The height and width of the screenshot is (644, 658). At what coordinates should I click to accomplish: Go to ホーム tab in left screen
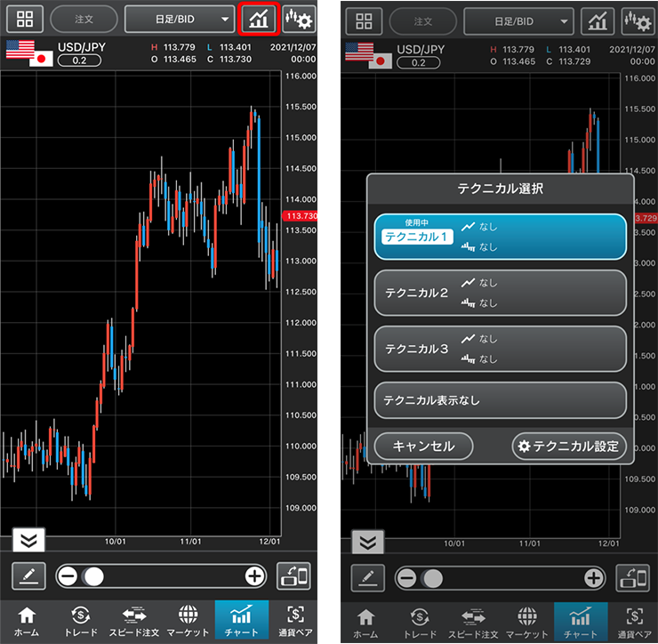27,621
